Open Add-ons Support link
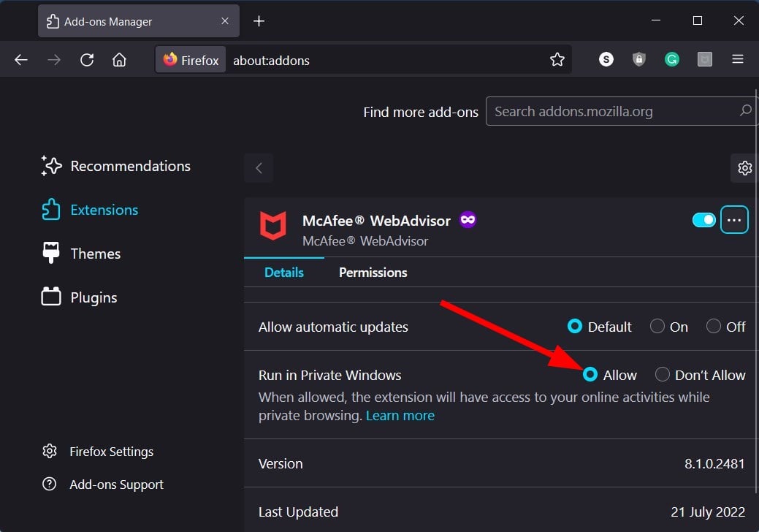 pos(102,484)
